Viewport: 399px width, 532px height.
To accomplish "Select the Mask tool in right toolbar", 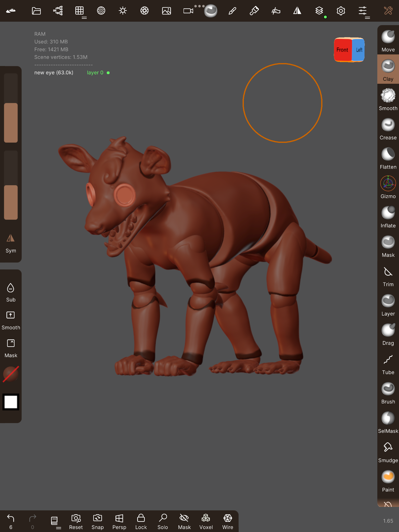I will pos(388,246).
